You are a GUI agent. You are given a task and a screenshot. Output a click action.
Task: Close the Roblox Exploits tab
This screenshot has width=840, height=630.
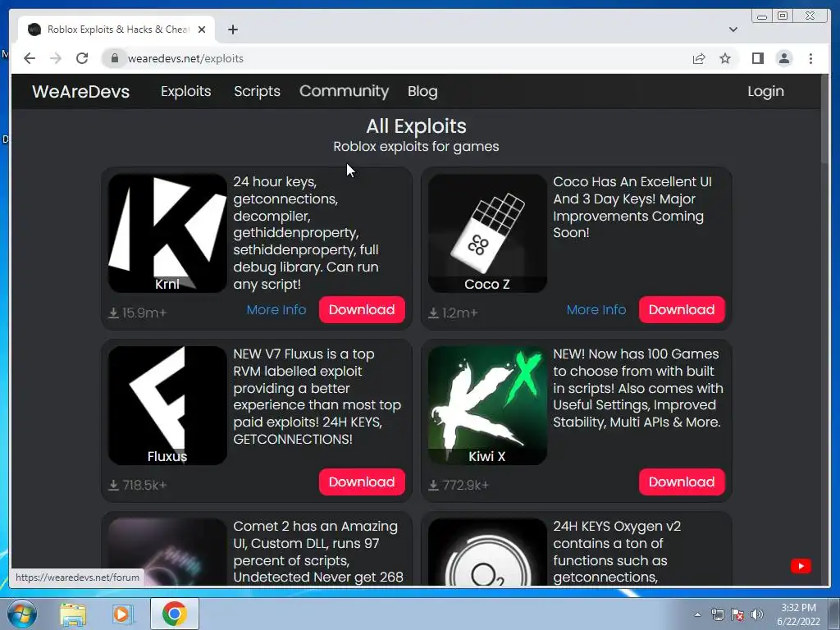[x=202, y=30]
